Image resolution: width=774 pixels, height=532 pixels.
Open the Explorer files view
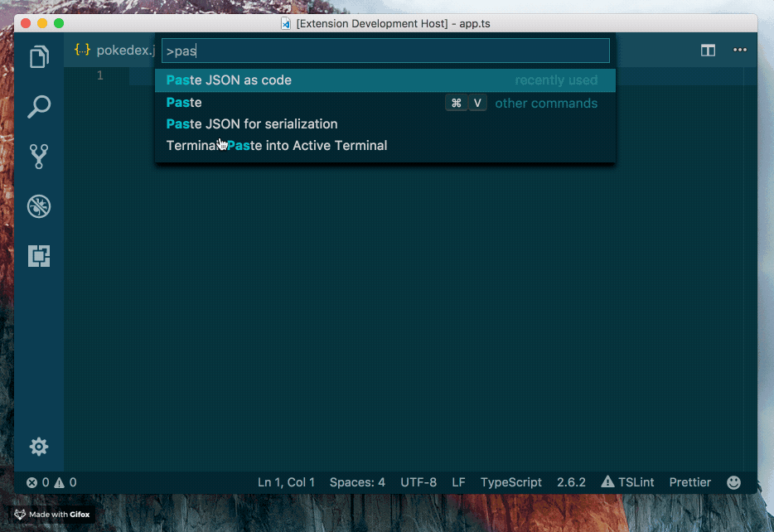click(39, 56)
